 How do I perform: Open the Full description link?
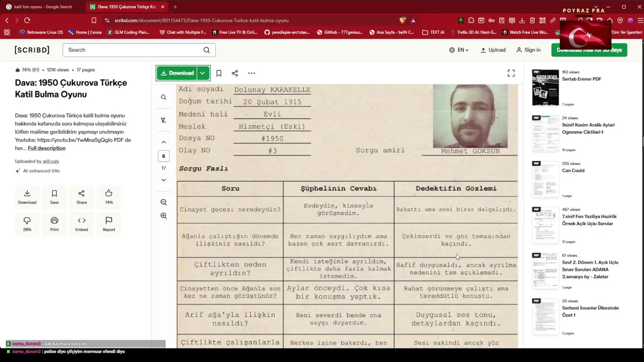[47, 148]
